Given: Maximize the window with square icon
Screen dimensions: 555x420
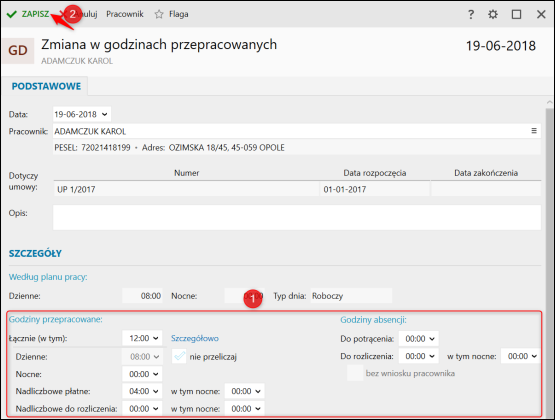Looking at the screenshot, I should click(516, 15).
